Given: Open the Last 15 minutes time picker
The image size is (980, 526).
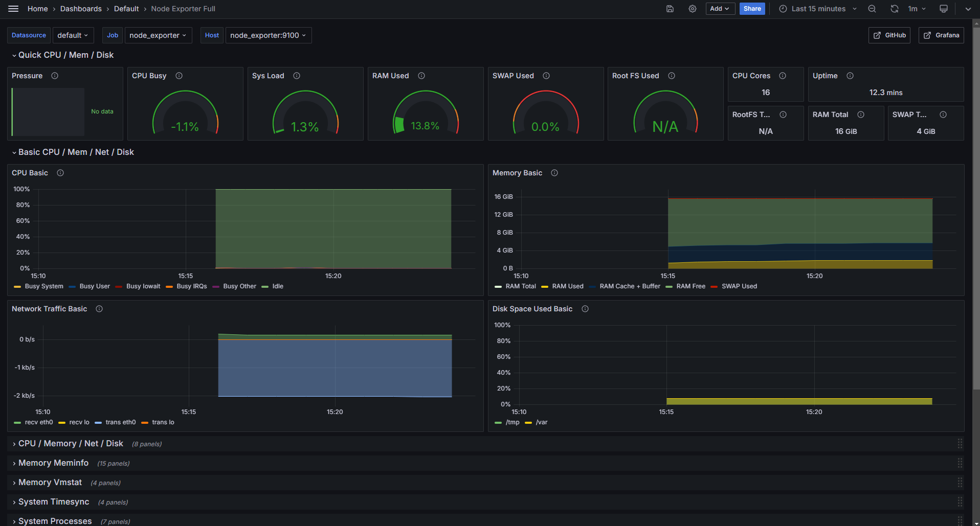Looking at the screenshot, I should tap(818, 9).
